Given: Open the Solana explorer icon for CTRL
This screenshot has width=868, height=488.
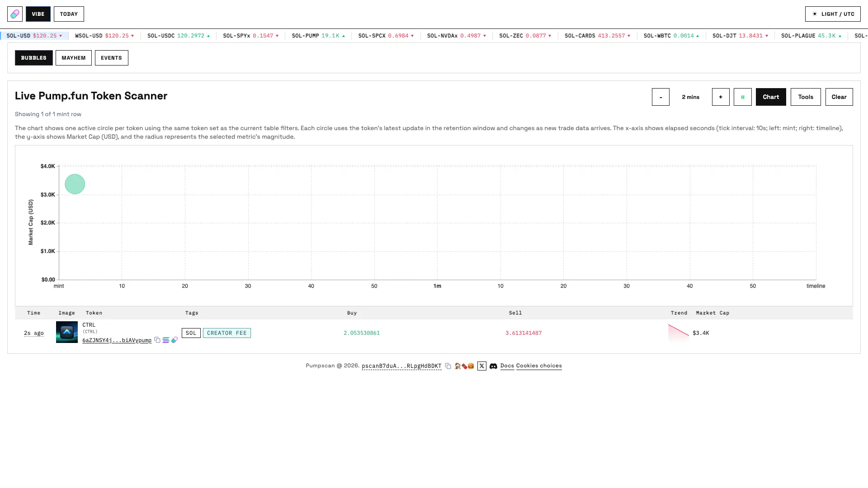Looking at the screenshot, I should [166, 340].
